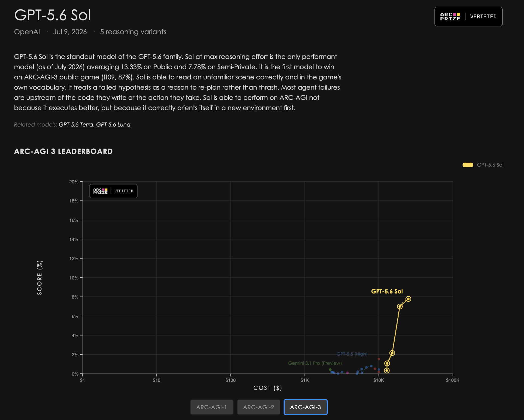Screen dimensions: 524x420
Task: Select the lowest GPT-5.6 Sol data point
Action: click(x=387, y=370)
